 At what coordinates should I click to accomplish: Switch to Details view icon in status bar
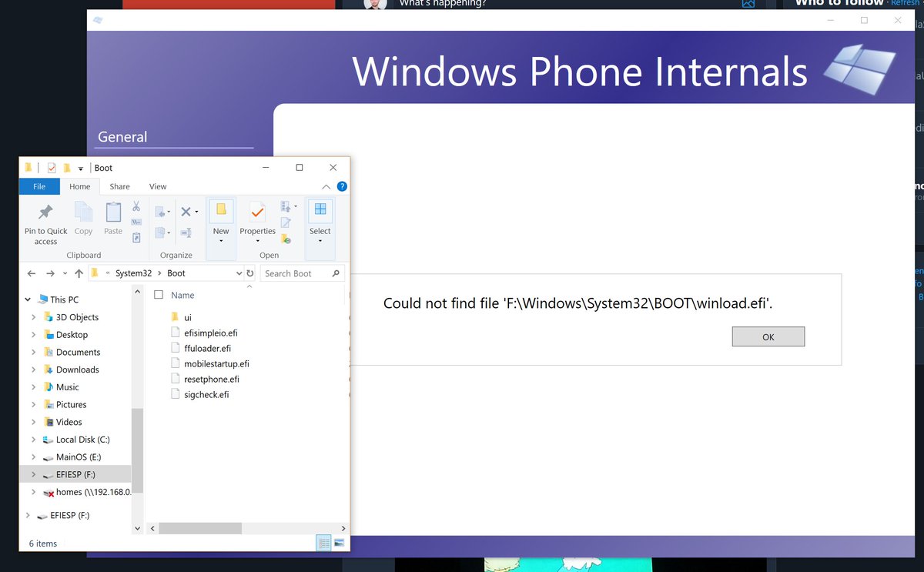324,543
